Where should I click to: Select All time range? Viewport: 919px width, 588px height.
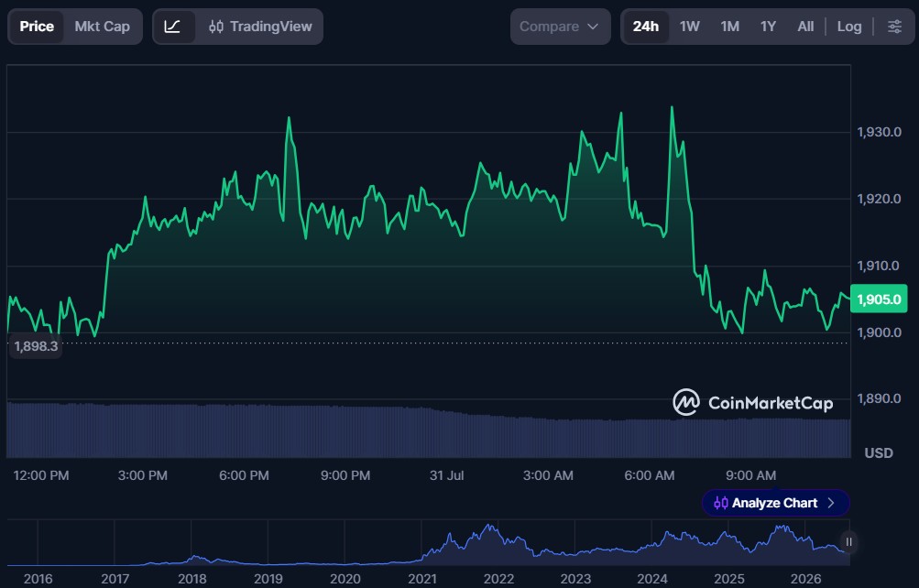click(805, 27)
